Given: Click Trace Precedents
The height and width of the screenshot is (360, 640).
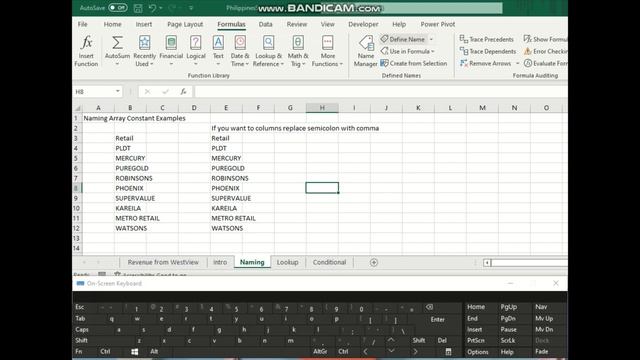Looking at the screenshot, I should click(x=487, y=39).
